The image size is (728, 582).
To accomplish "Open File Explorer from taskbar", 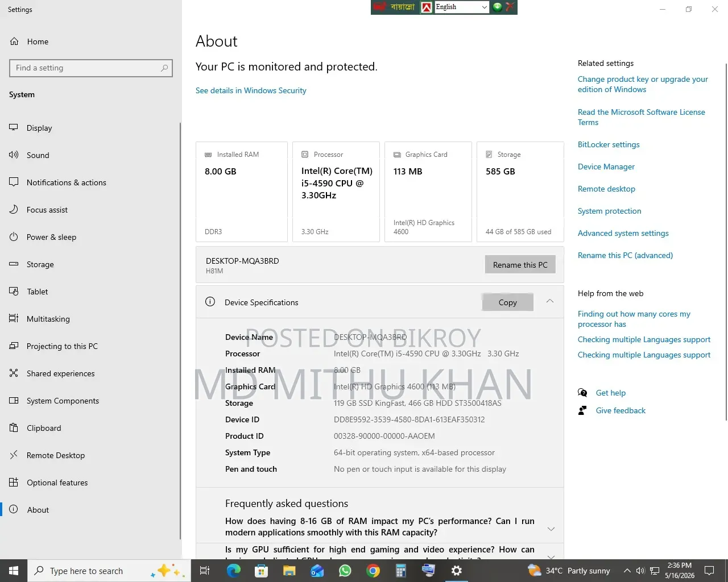I will tap(289, 571).
